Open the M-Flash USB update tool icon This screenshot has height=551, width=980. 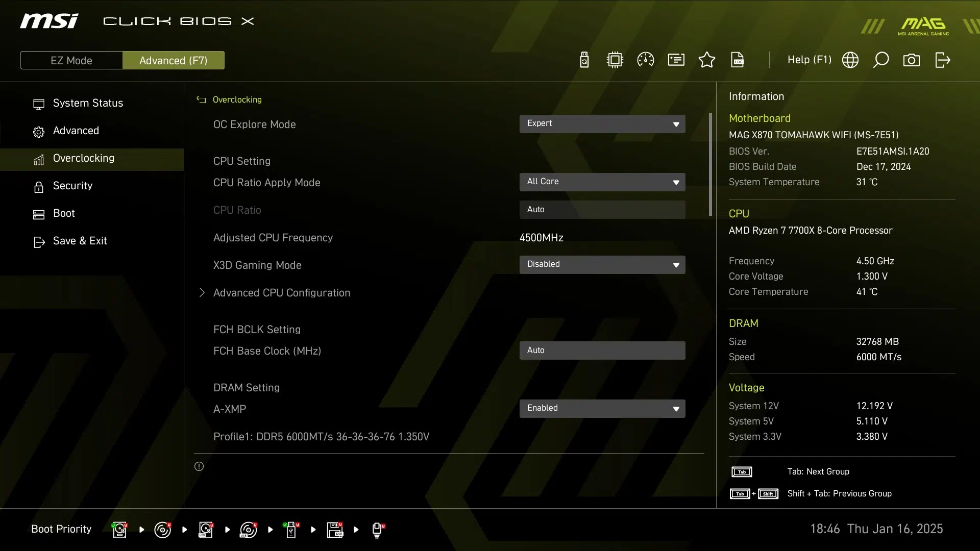[x=584, y=60]
